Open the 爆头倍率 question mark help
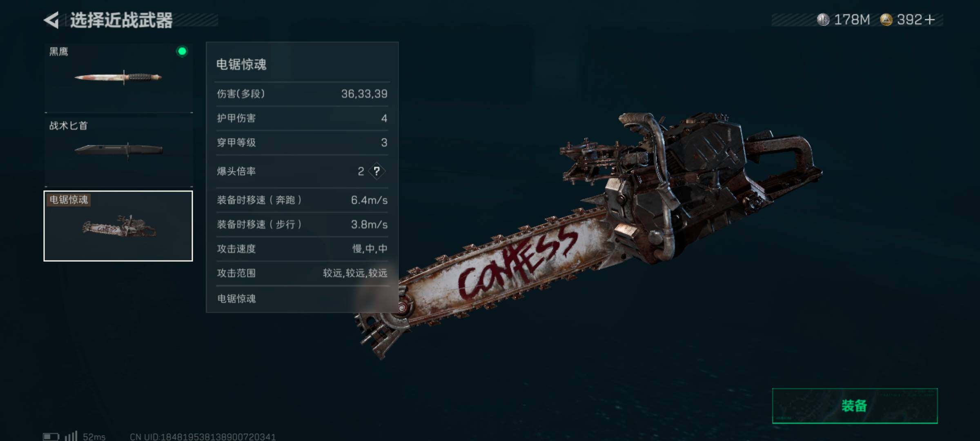The image size is (980, 441). [376, 171]
